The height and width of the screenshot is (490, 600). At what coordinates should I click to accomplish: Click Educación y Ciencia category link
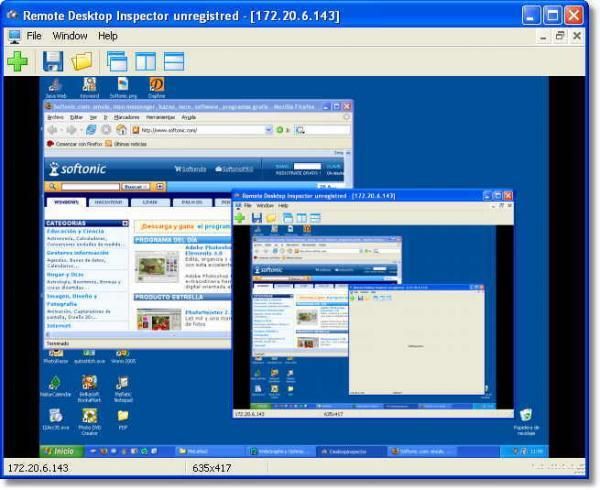click(75, 231)
